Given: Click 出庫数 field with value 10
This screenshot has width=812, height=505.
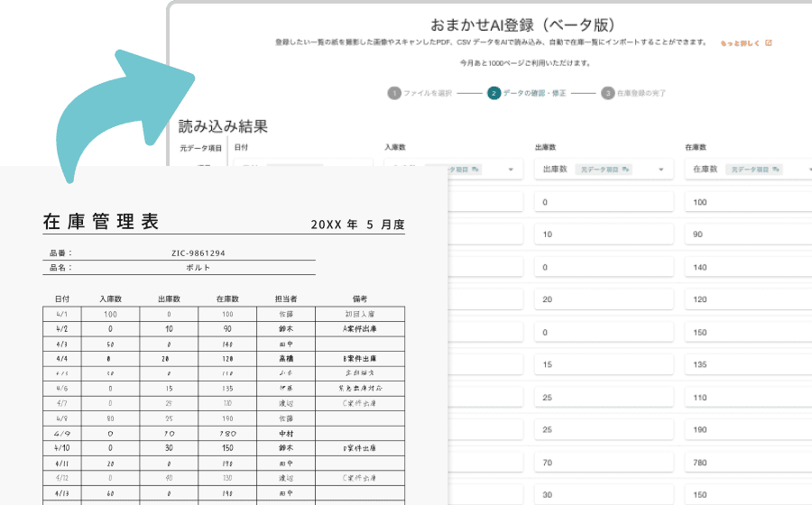Looking at the screenshot, I should coord(603,234).
